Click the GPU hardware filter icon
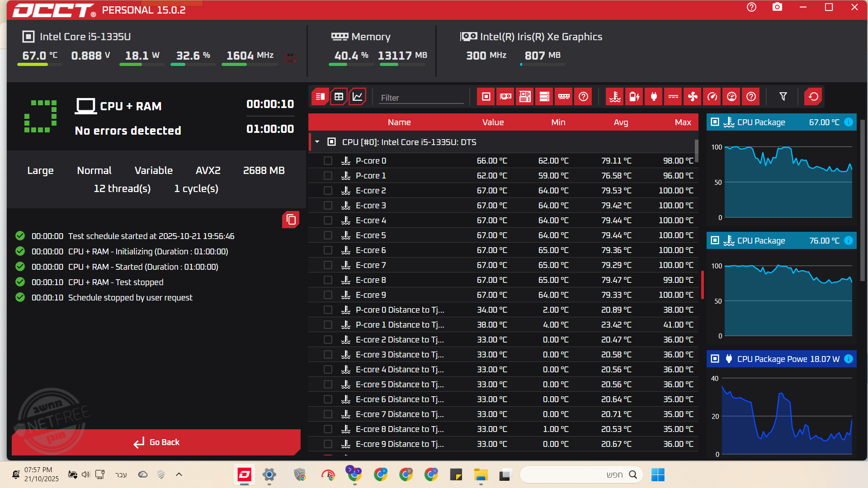Screen dimensions: 868x488 (505, 97)
